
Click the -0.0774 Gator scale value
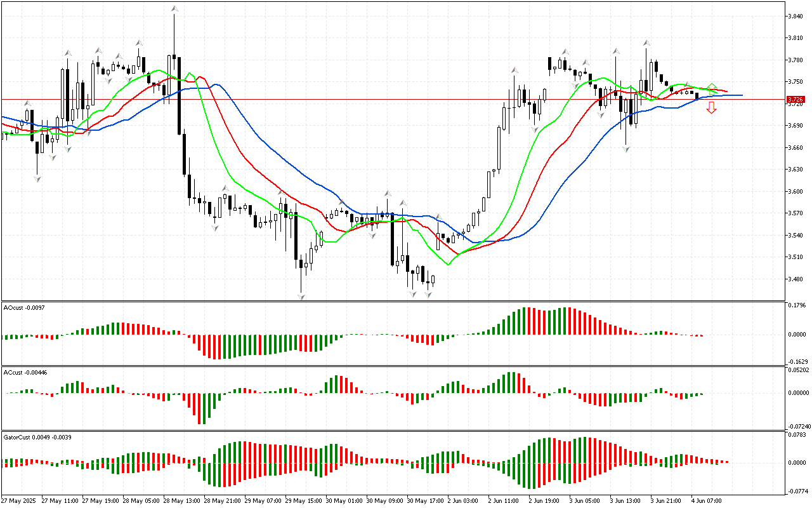tap(797, 491)
